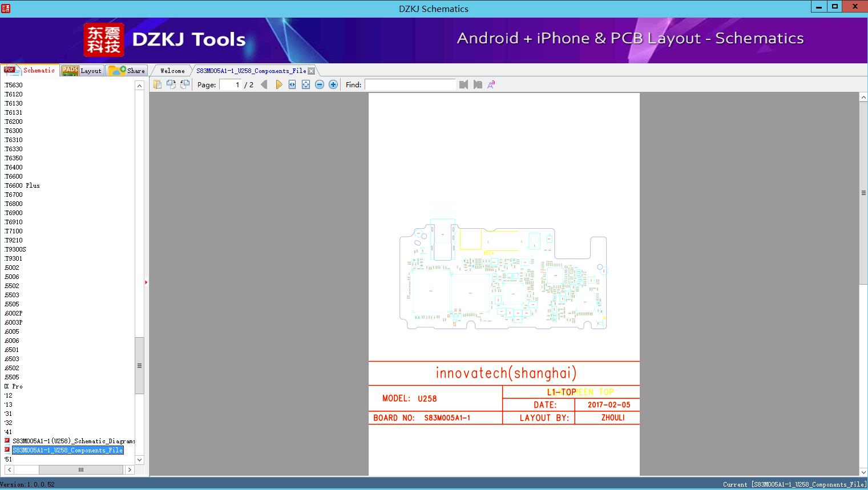Image resolution: width=868 pixels, height=490 pixels.
Task: Close the DZKJ Schematics window
Action: pos(855,7)
